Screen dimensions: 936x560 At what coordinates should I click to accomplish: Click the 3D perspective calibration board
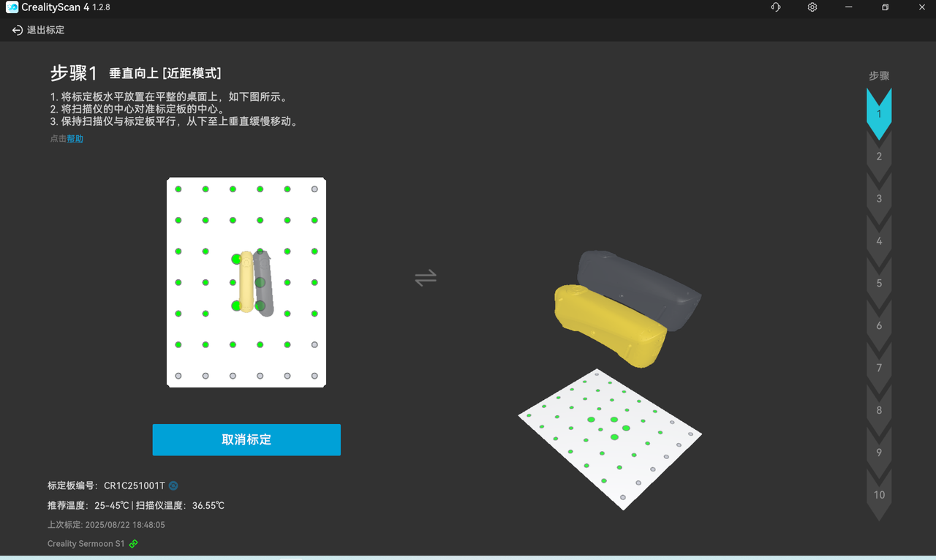(x=609, y=439)
